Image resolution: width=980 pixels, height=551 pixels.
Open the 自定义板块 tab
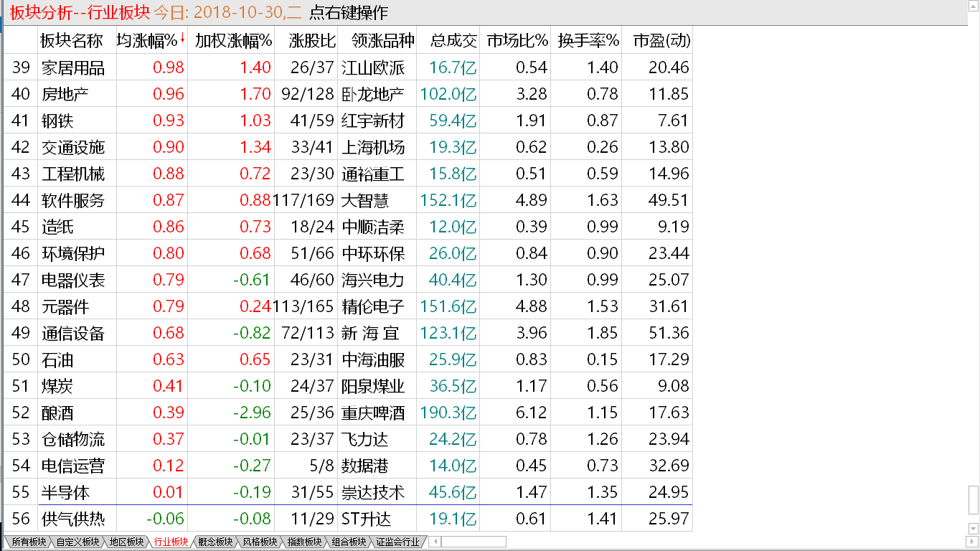coord(77,542)
